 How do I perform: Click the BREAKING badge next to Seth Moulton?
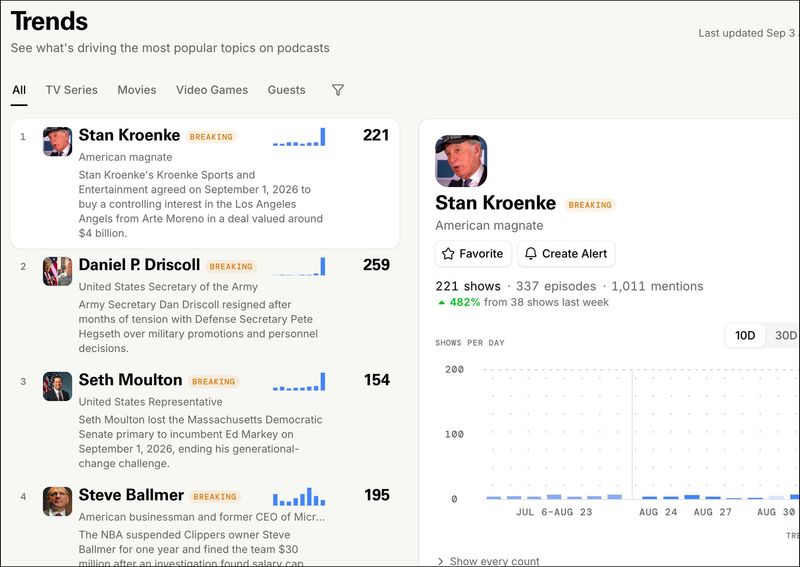pyautogui.click(x=214, y=381)
